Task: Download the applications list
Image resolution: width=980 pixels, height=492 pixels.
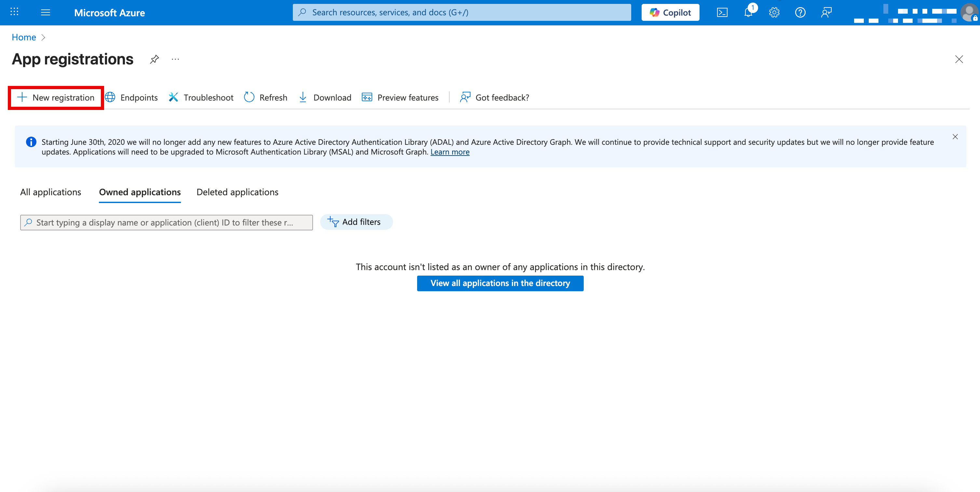Action: click(x=325, y=97)
